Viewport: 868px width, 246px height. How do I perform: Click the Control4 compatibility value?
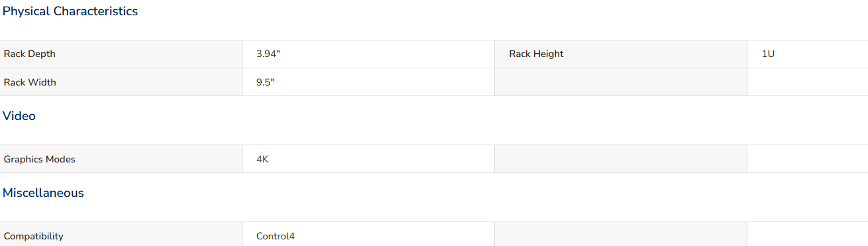[276, 236]
